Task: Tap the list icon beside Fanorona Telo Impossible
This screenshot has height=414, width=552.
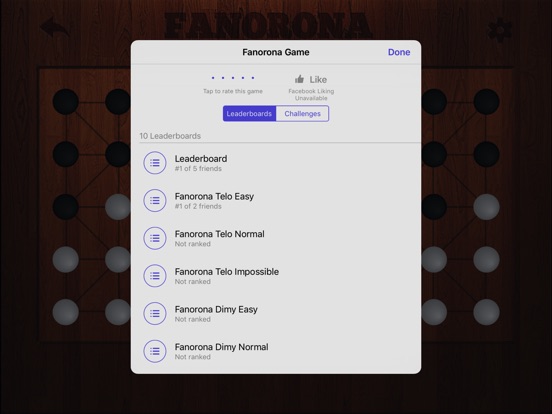Action: tap(155, 276)
